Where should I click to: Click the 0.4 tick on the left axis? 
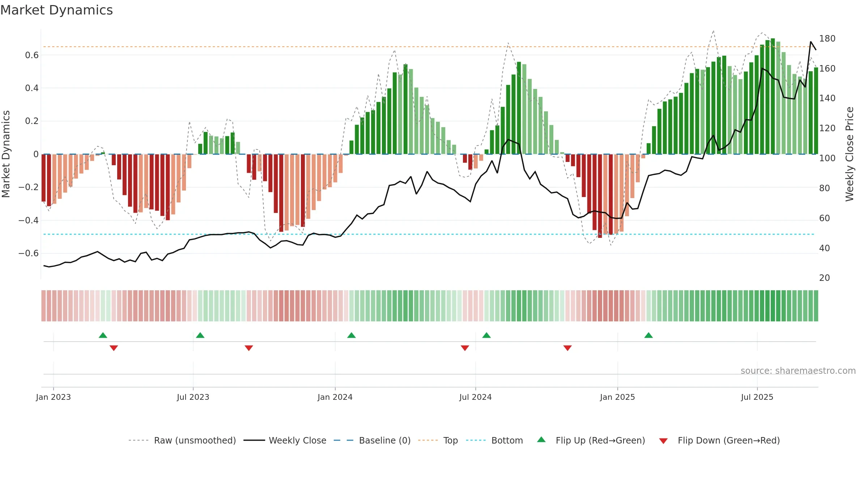32,88
